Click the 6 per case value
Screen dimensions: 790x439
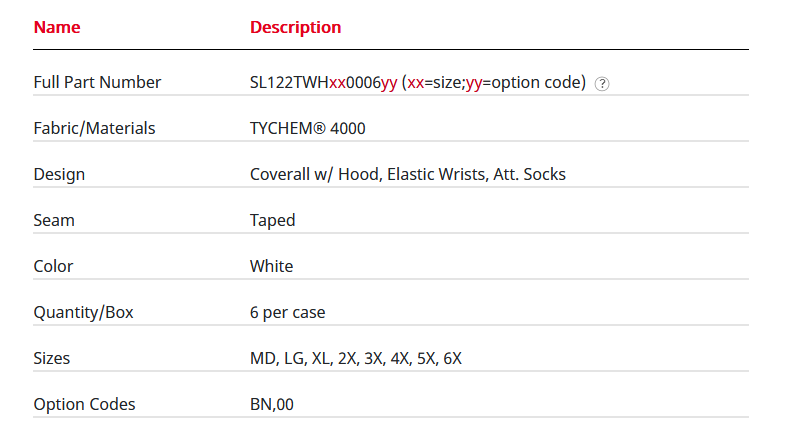tap(287, 312)
